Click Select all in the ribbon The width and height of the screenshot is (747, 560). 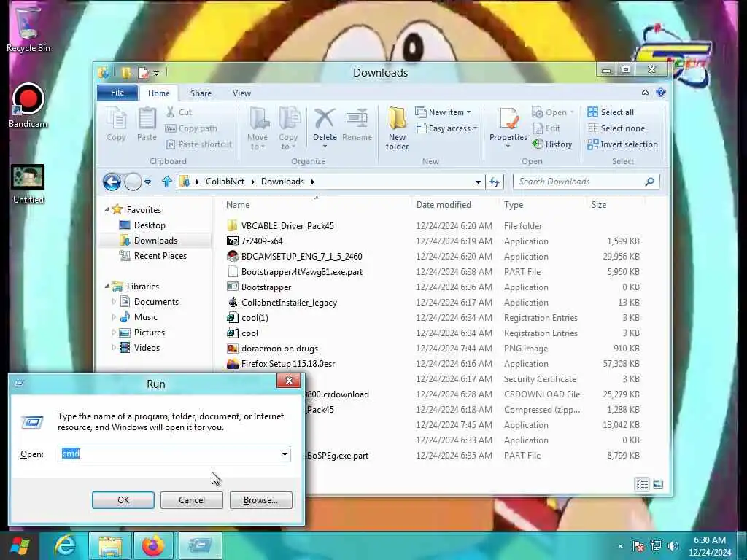pos(611,112)
